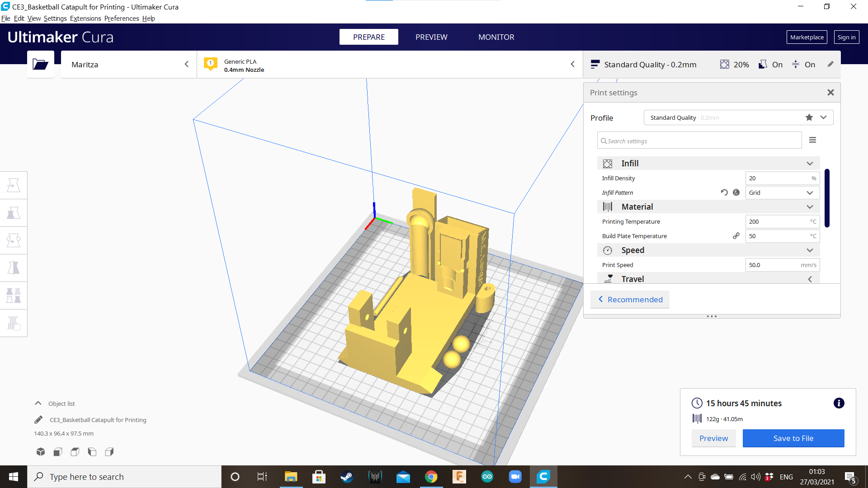Click the Save to File button
This screenshot has height=488, width=868.
click(x=793, y=438)
